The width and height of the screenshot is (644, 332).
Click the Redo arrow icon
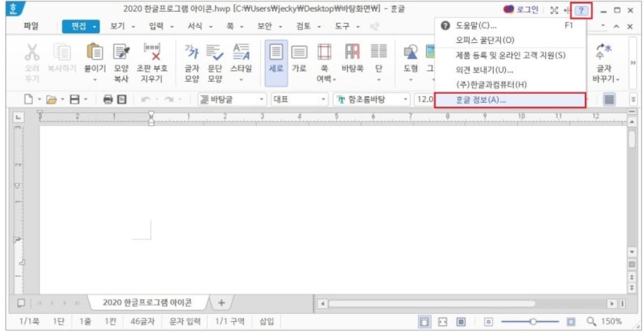[169, 99]
